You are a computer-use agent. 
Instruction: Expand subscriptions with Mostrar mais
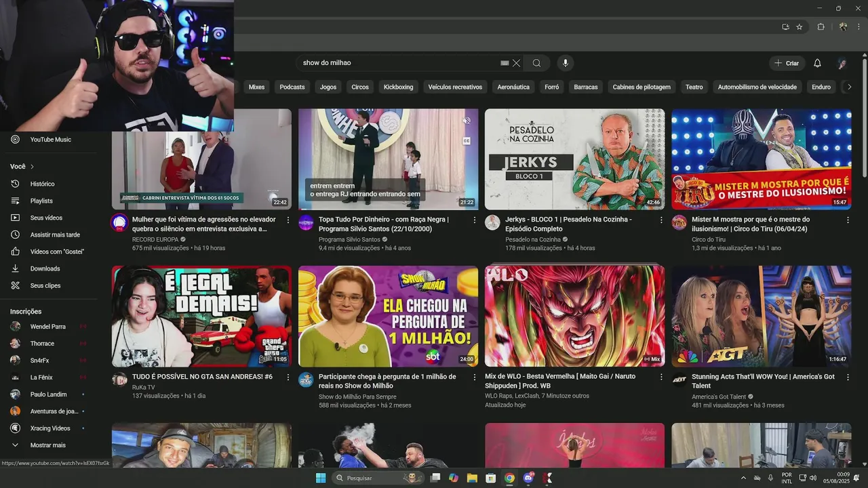49,445
